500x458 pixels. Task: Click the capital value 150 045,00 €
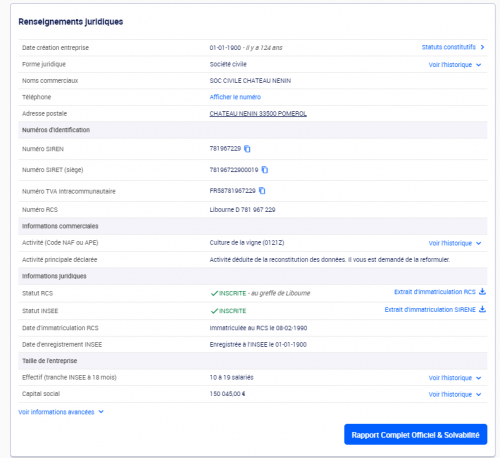point(227,394)
